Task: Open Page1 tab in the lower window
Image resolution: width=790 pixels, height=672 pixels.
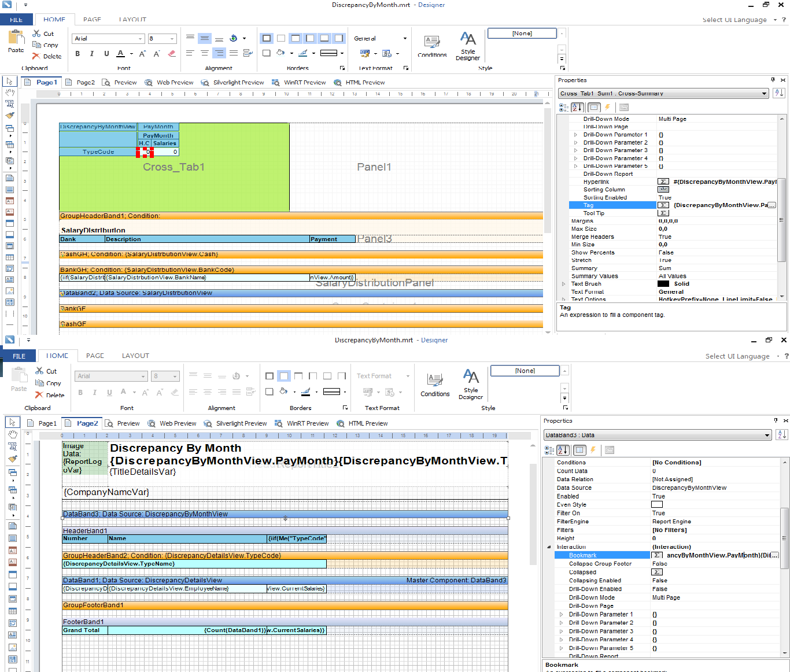Action: 42,423
